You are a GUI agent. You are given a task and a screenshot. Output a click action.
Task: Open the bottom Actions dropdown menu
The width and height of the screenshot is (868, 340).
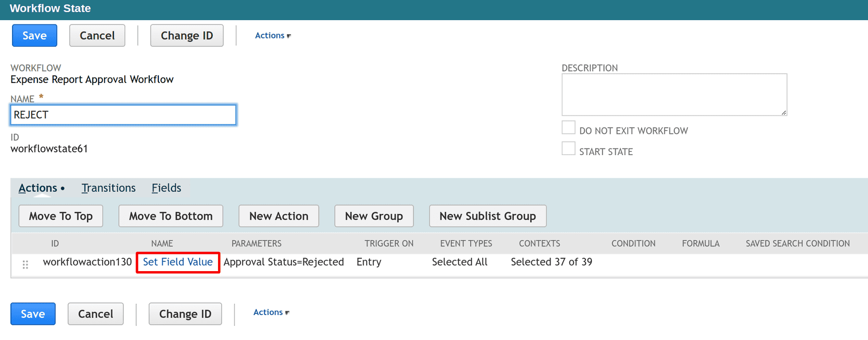tap(271, 312)
